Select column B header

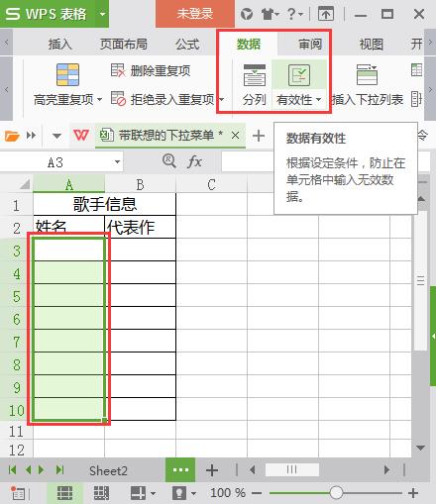click(140, 184)
